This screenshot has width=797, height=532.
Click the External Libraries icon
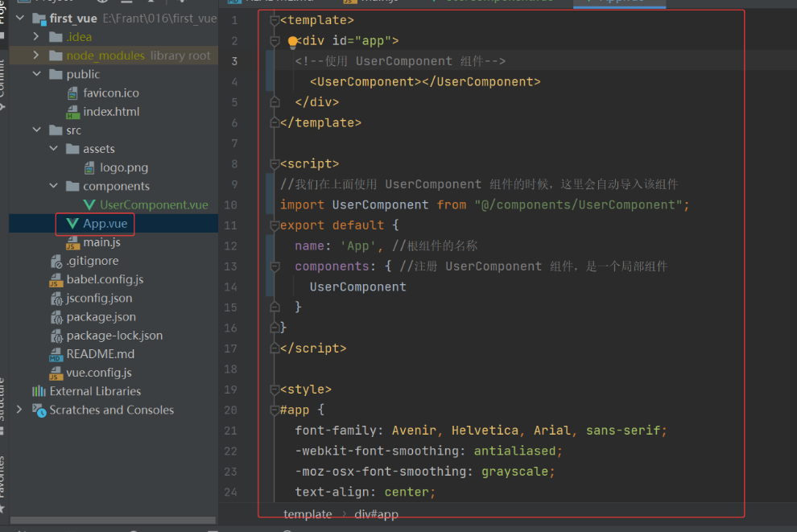tap(39, 391)
